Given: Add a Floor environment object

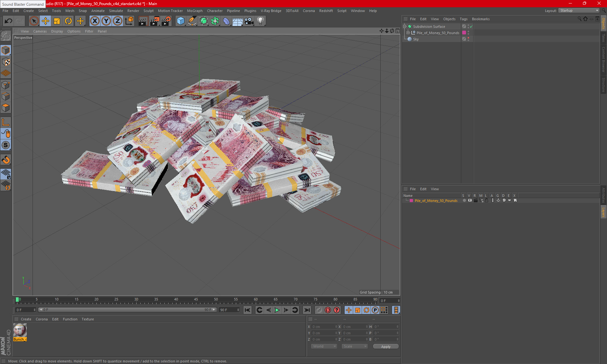Looking at the screenshot, I should [237, 21].
